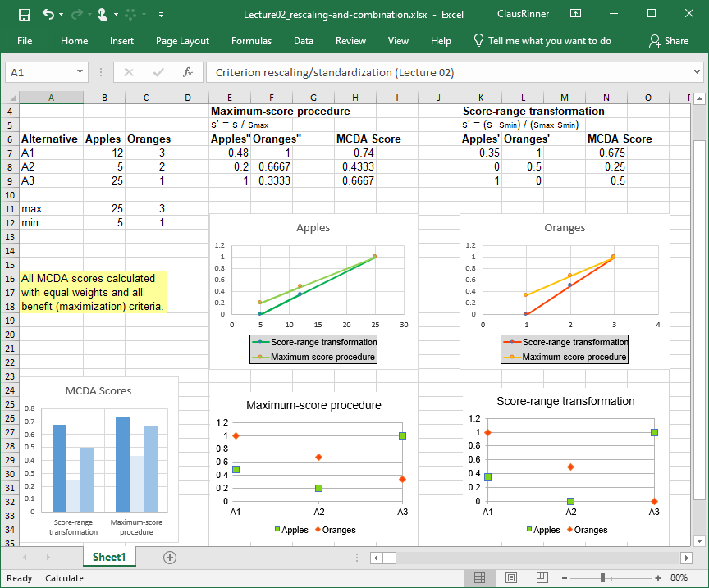
Task: Open the Help tab
Action: pyautogui.click(x=441, y=41)
